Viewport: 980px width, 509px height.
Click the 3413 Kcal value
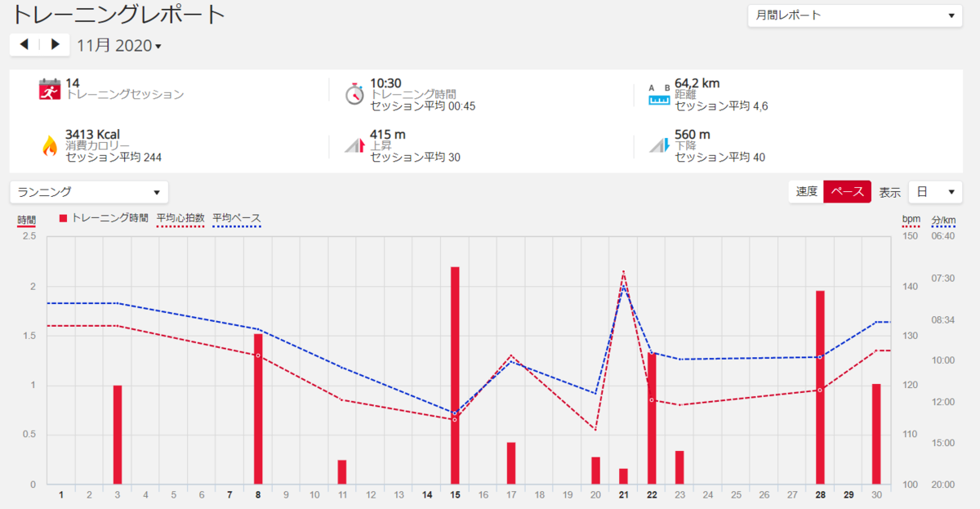(93, 134)
